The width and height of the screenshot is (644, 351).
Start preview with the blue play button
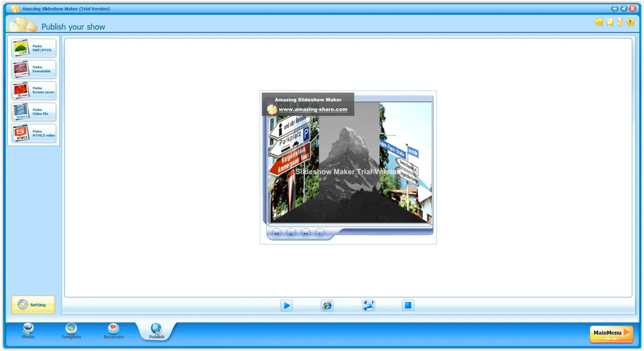tap(286, 305)
